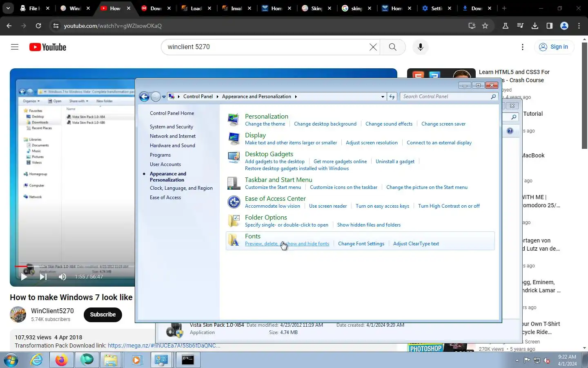
Task: Show hidden system tray icons
Action: pyautogui.click(x=517, y=361)
